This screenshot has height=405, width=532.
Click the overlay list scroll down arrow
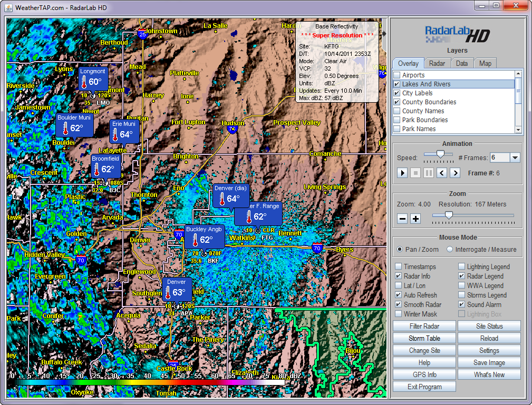[518, 130]
